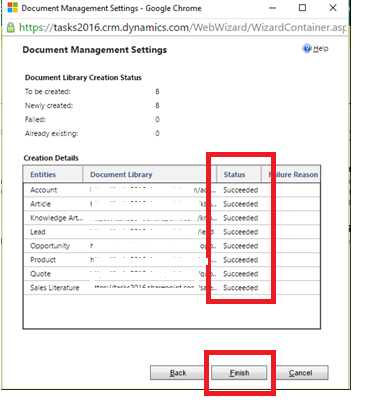Minimize the Chrome window
This screenshot has width=369, height=403.
(273, 8)
